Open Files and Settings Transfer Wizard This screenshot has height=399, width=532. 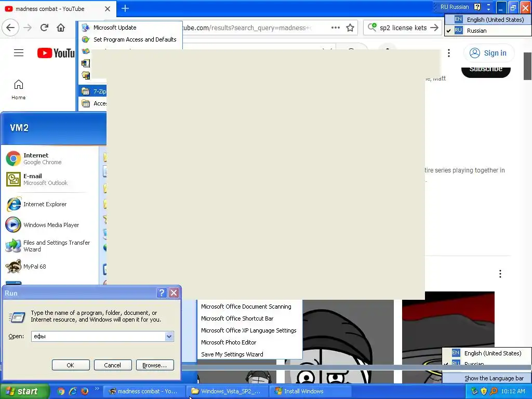(x=47, y=246)
